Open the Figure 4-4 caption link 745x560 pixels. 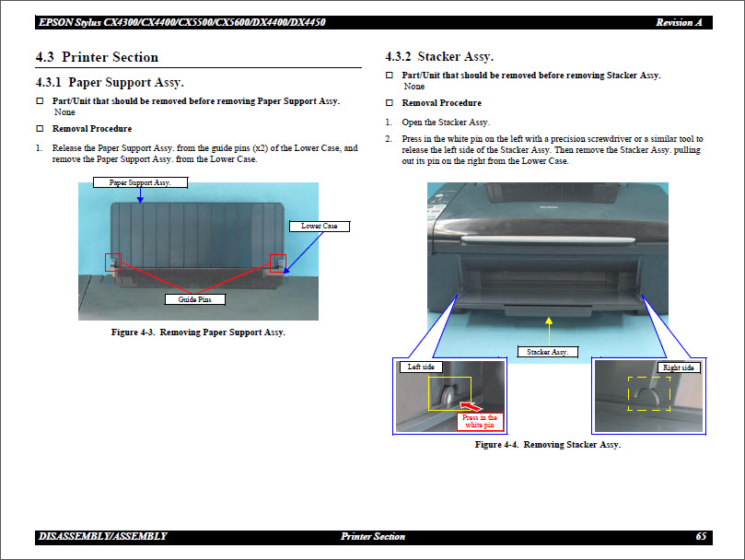547,444
